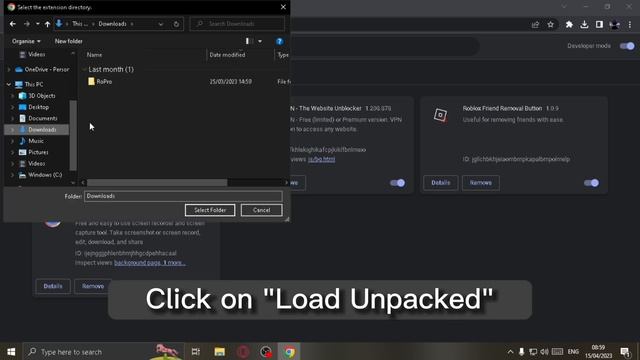Click the file list horizontal scrollbar
Viewport: 640px width, 360px height.
click(157, 182)
